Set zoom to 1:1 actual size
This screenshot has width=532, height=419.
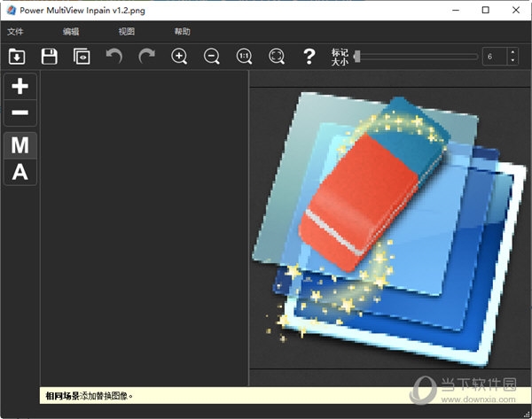pyautogui.click(x=244, y=57)
